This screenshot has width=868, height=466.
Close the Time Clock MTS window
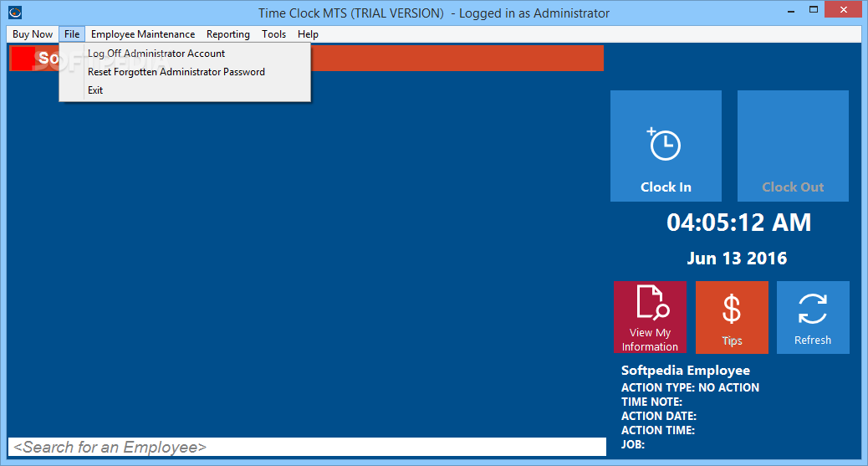point(844,9)
